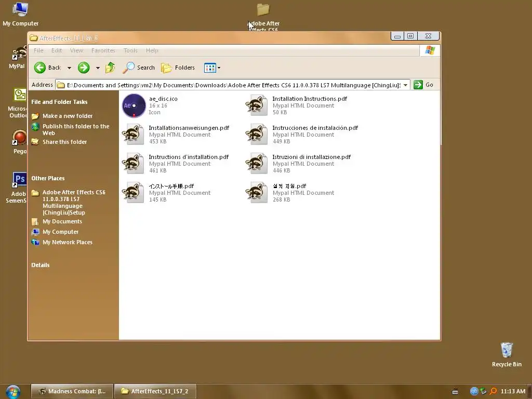The image size is (532, 399).
Task: Go to My Computer in Other Places
Action: tap(61, 232)
